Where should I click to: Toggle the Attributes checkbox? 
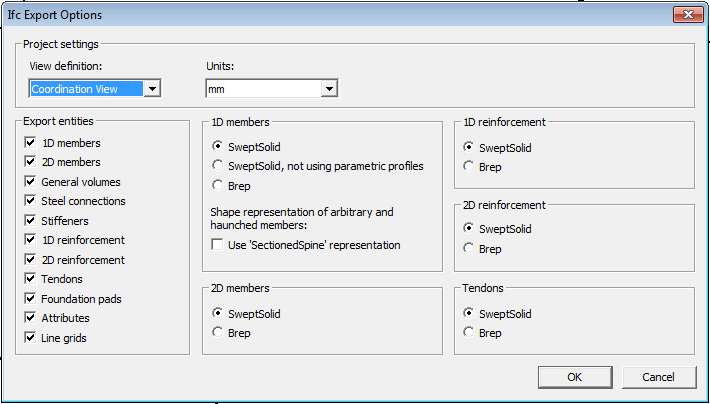30,318
